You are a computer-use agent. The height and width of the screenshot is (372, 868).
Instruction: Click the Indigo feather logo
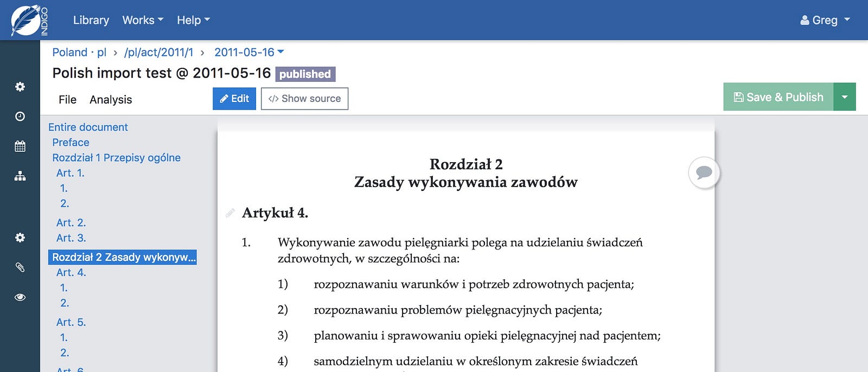29,21
